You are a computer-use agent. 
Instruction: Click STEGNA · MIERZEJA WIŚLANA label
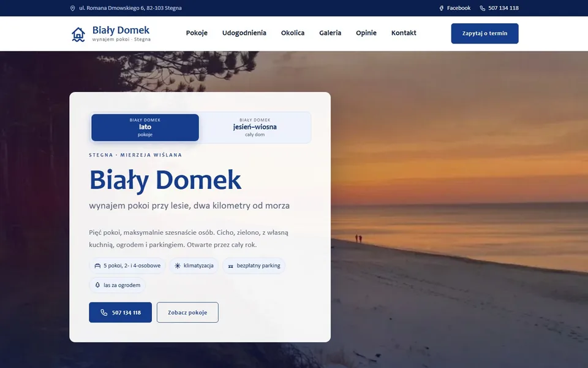tap(135, 155)
